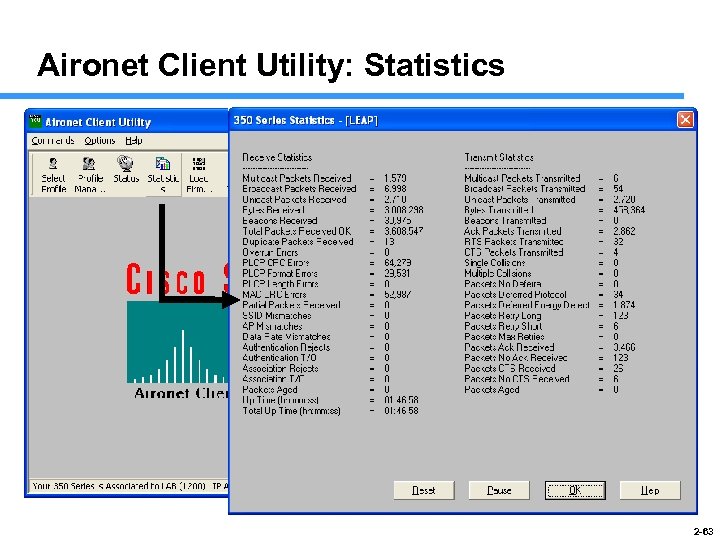Select the Bytes Transmitted label

499,210
